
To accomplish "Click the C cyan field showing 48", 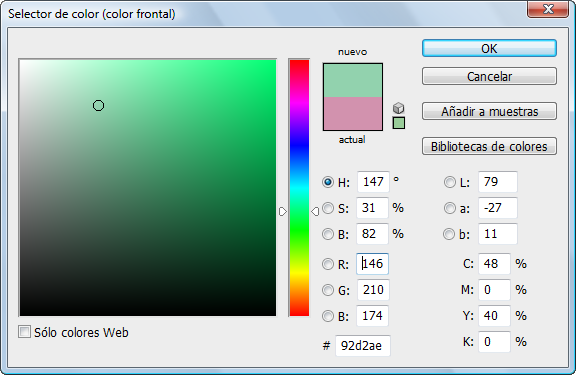I will tap(494, 264).
